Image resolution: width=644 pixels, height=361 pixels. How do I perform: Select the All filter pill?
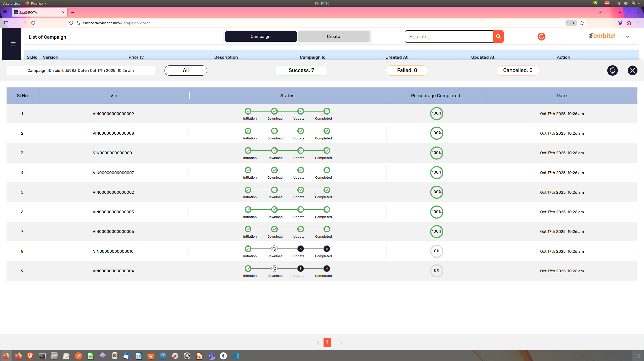(186, 70)
